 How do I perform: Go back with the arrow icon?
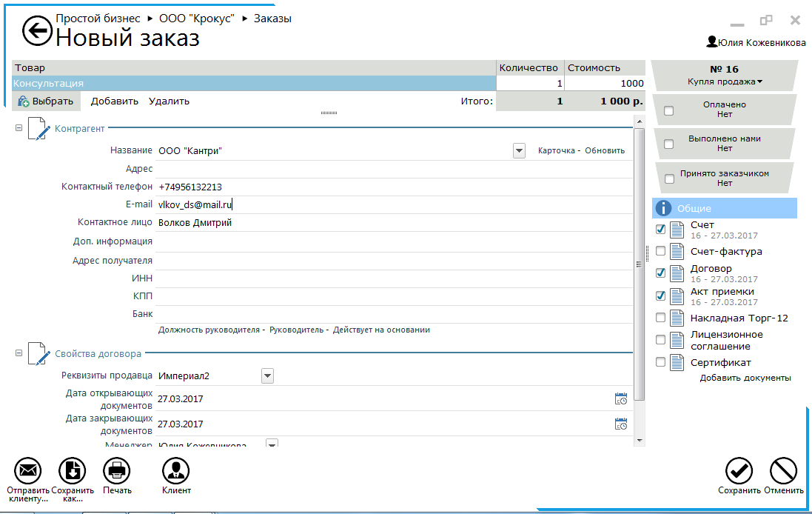(x=37, y=31)
